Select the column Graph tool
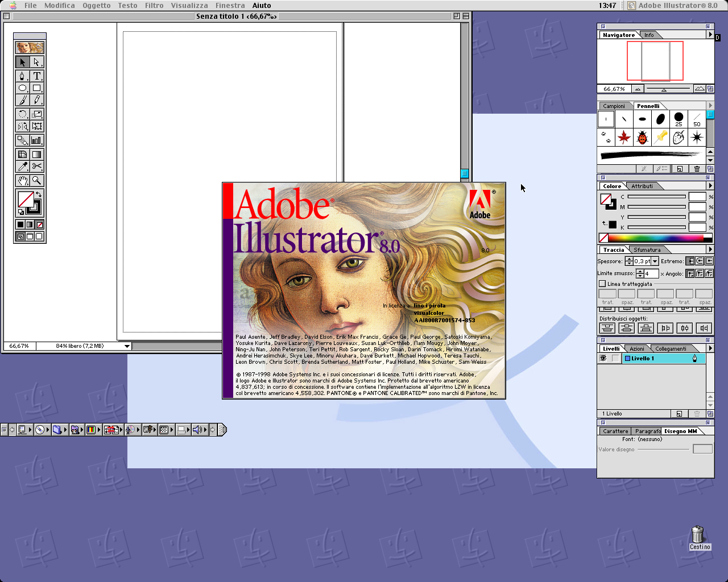Image resolution: width=728 pixels, height=582 pixels. (37, 140)
